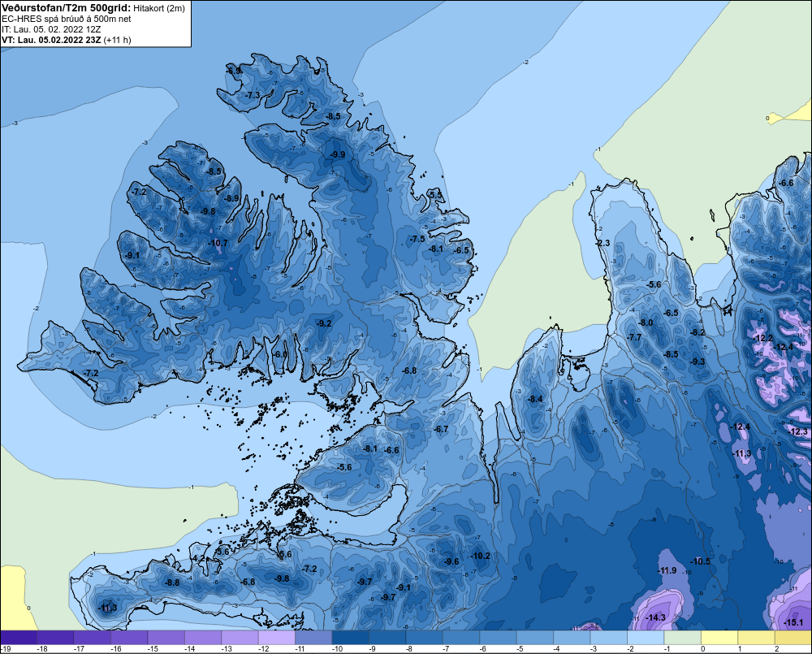
Task: Click the legend swatch between -2 and -1
Action: click(x=646, y=637)
